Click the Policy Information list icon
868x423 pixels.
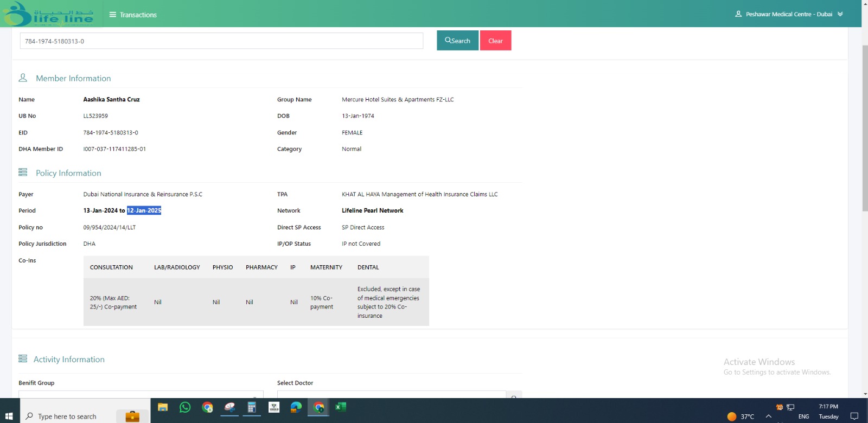[23, 172]
